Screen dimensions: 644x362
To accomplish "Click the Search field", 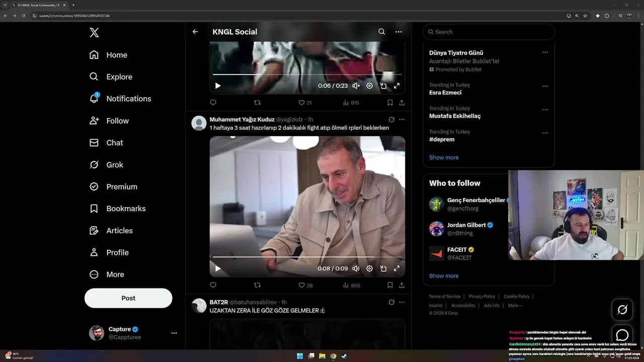I will pos(489,32).
